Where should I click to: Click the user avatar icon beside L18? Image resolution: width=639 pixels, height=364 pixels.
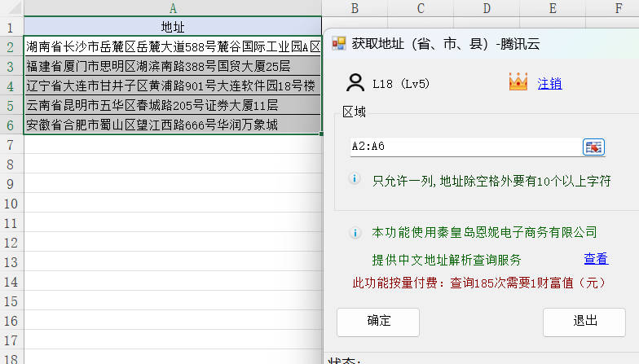pyautogui.click(x=355, y=82)
